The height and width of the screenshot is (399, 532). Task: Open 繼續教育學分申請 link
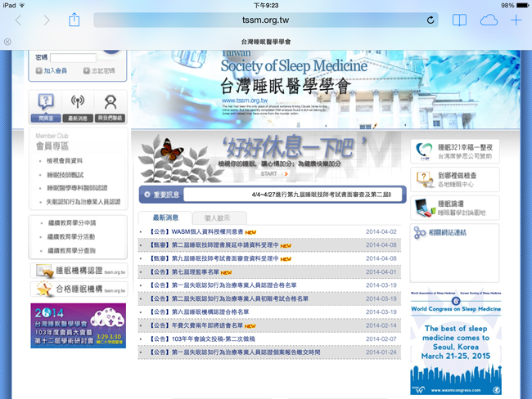tap(71, 222)
